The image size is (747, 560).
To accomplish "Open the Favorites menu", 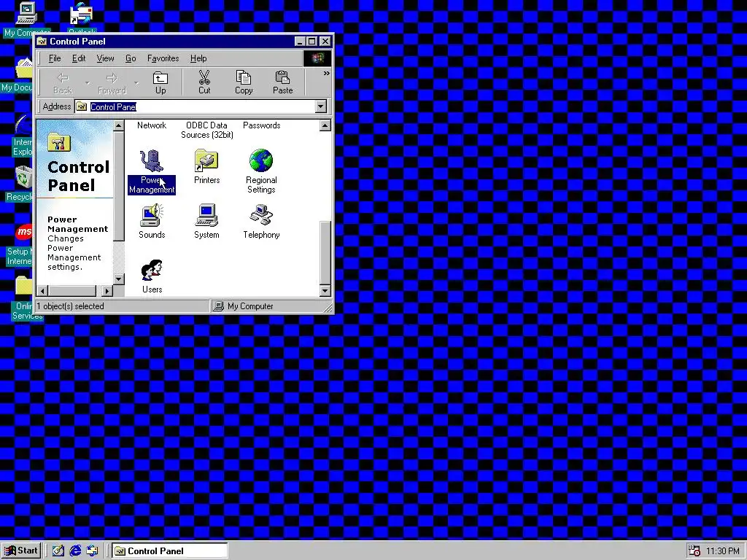I will coord(163,58).
